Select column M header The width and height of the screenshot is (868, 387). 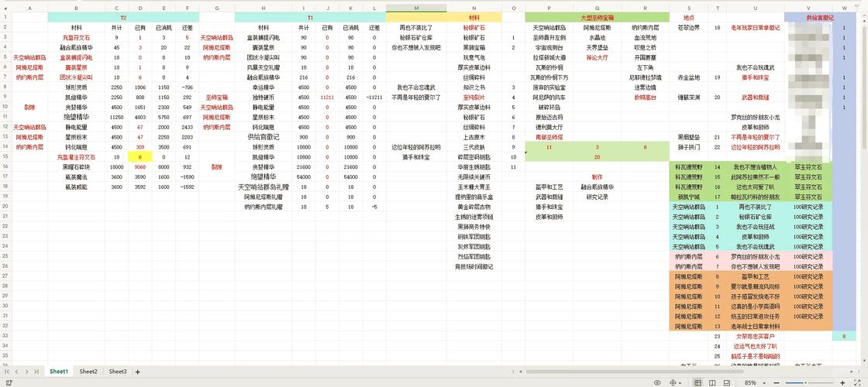tap(416, 9)
